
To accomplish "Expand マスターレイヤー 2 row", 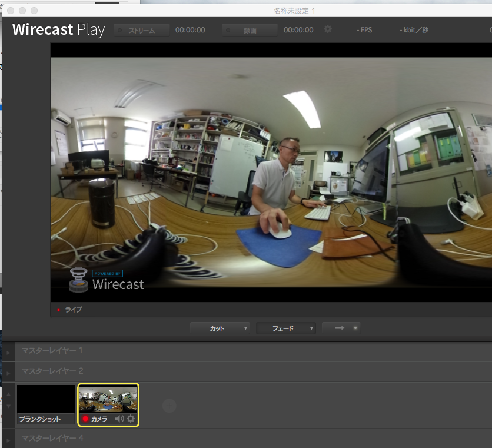I will (x=8, y=373).
